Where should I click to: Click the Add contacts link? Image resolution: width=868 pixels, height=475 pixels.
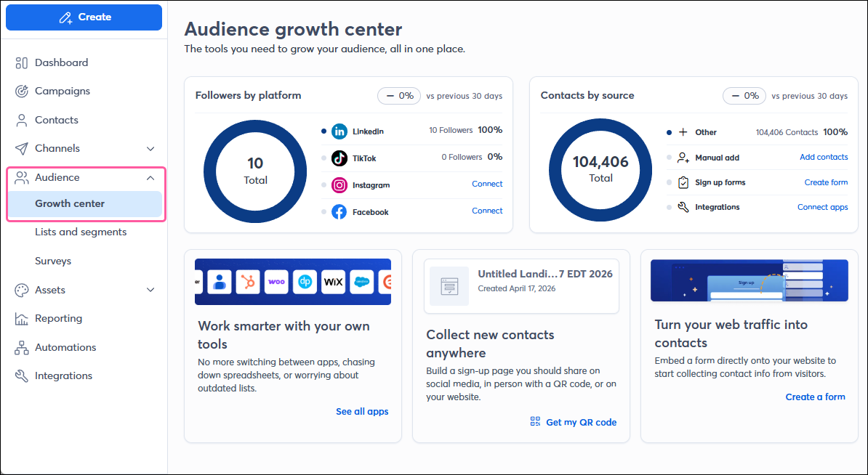tap(824, 158)
